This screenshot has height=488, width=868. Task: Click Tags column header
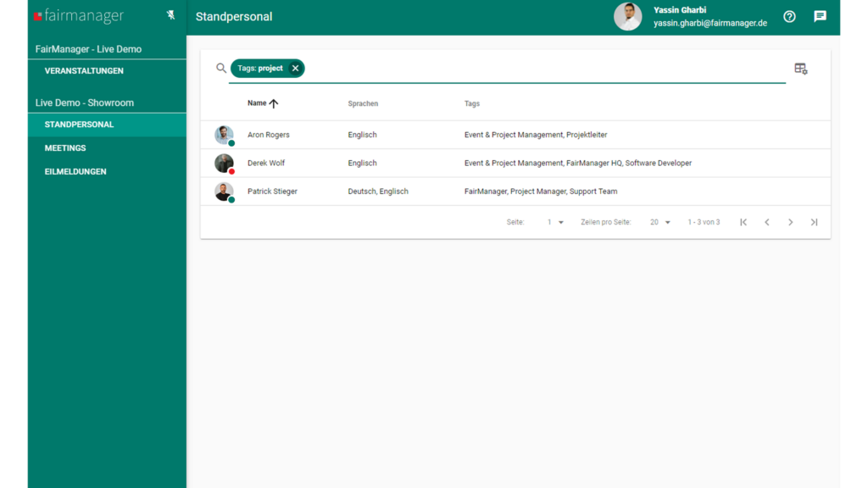[472, 103]
